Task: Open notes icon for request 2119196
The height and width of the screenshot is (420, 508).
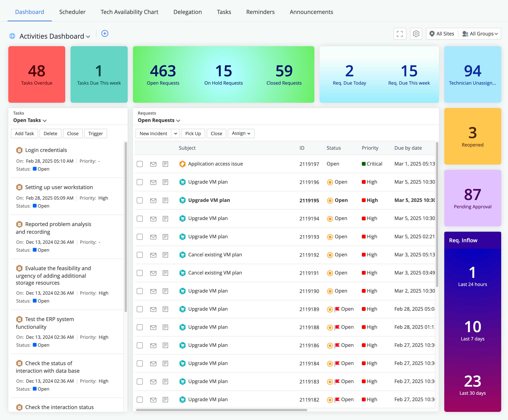Action: 165,182
